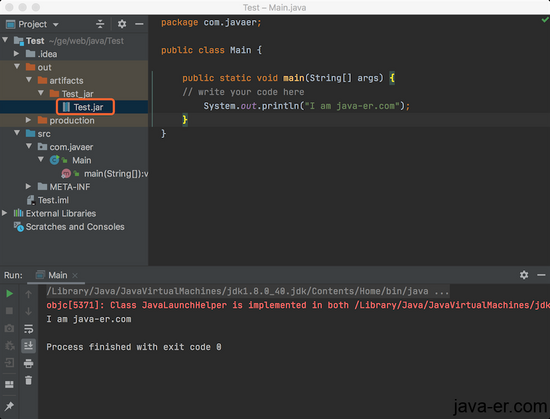The height and width of the screenshot is (419, 550).
Task: Click the attach debugger bug icon
Action: click(9, 346)
